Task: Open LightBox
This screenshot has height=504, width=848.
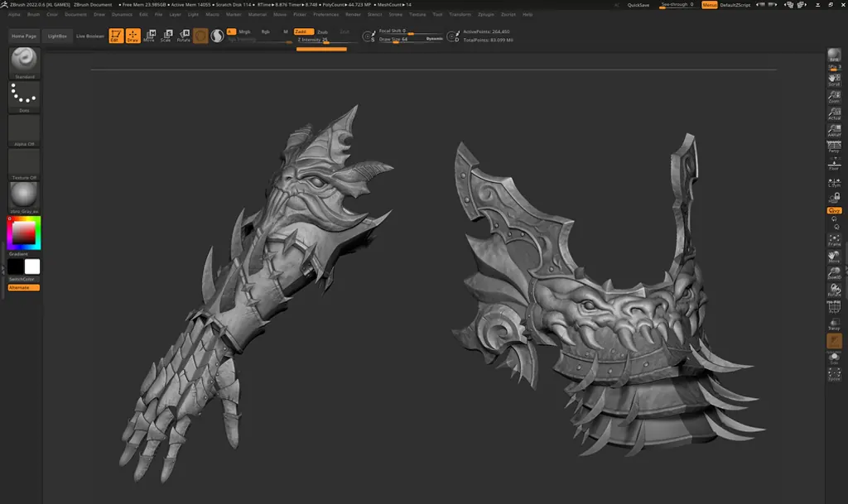Action: [x=57, y=36]
